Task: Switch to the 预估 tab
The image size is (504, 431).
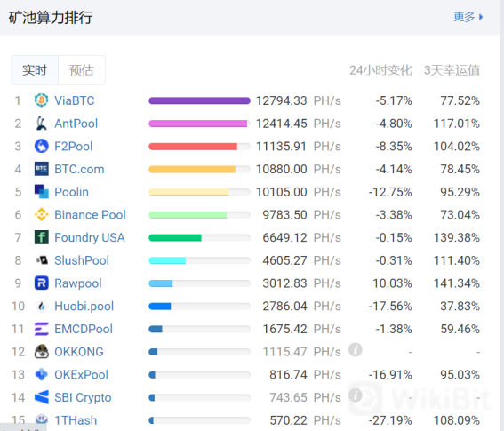Action: (x=81, y=70)
